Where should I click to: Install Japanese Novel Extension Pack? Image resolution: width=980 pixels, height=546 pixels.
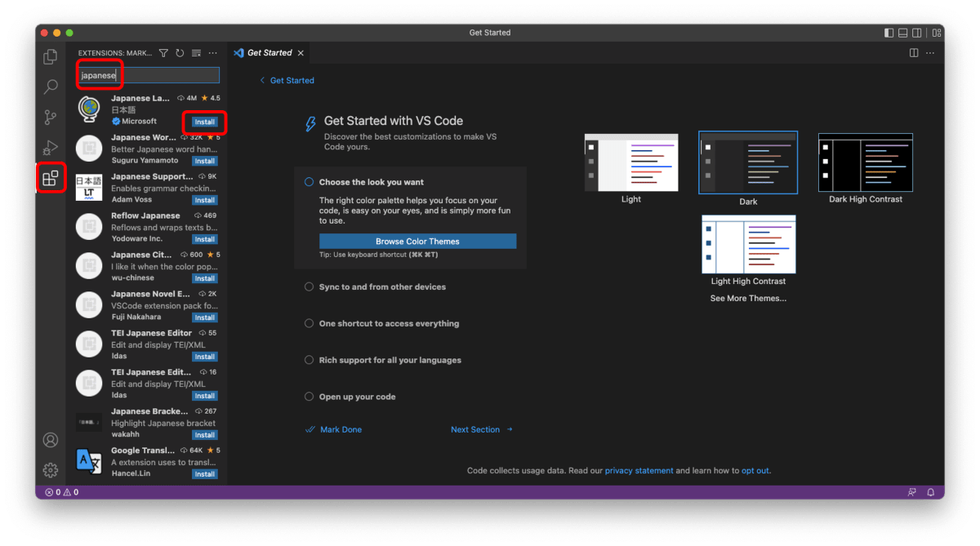point(204,317)
